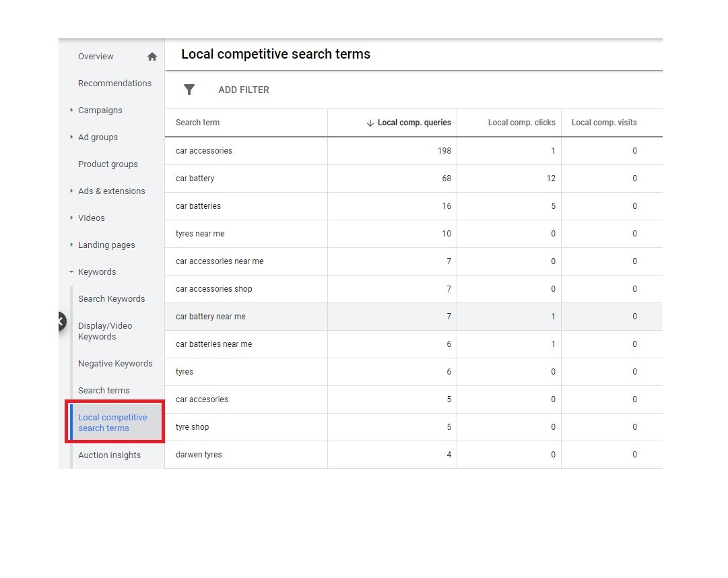Click the 10 queries for tyres near me
The image size is (728, 578).
point(446,234)
